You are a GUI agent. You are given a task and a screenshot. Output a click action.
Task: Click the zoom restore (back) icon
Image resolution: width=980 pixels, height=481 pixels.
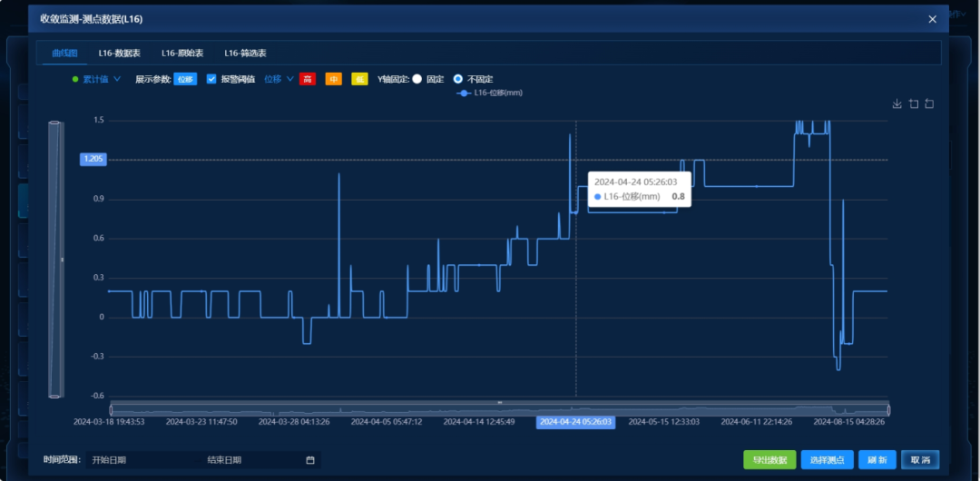[929, 103]
